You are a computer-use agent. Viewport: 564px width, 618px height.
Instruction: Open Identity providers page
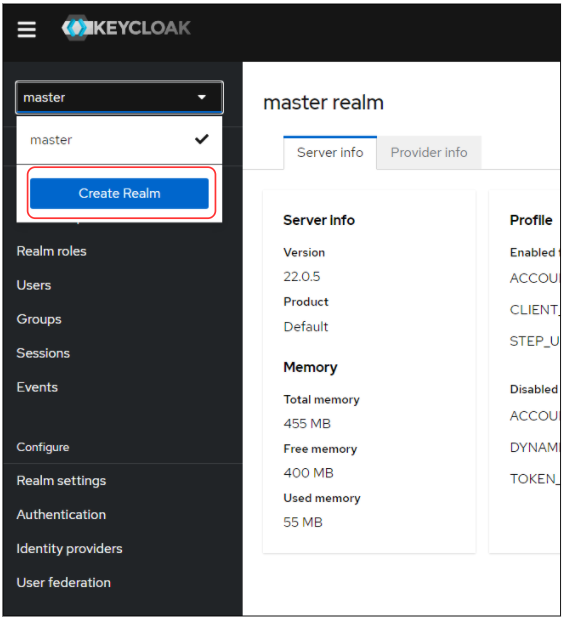click(69, 549)
